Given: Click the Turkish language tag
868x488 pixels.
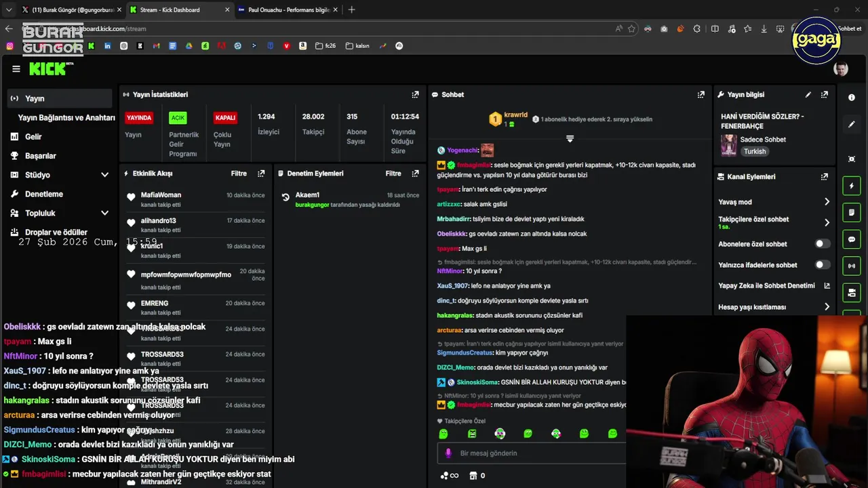Looking at the screenshot, I should point(755,152).
